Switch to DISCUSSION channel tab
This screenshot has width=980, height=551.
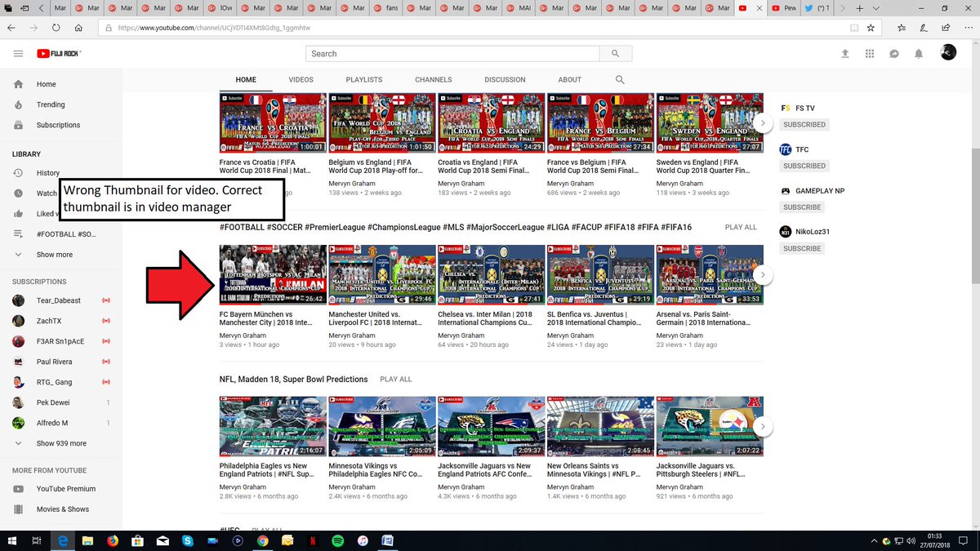[505, 80]
